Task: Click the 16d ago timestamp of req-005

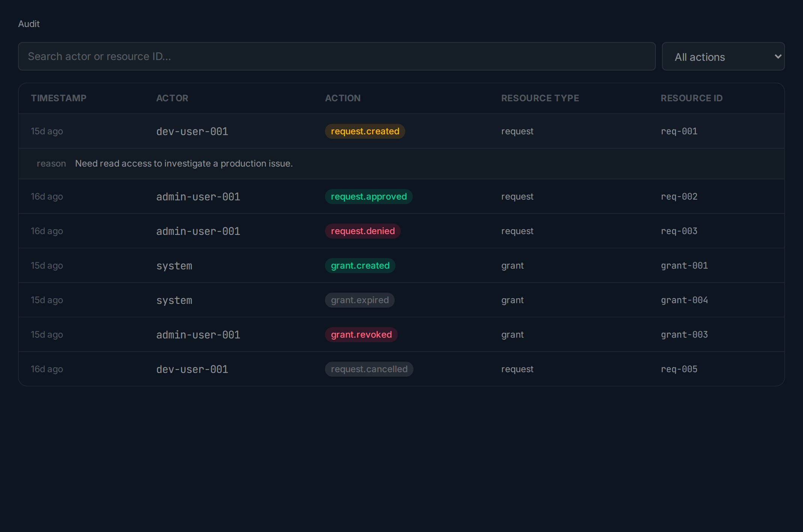Action: click(x=47, y=369)
